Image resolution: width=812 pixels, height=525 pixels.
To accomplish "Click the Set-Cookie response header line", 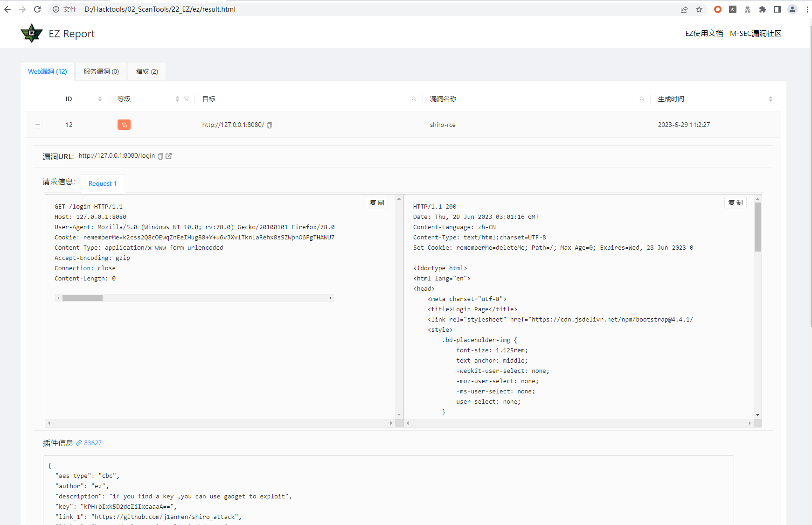I will 553,248.
